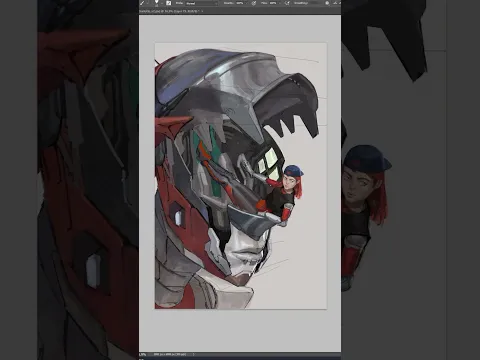Open the Brush tool preset picker
The height and width of the screenshot is (360, 480).
pyautogui.click(x=143, y=3)
